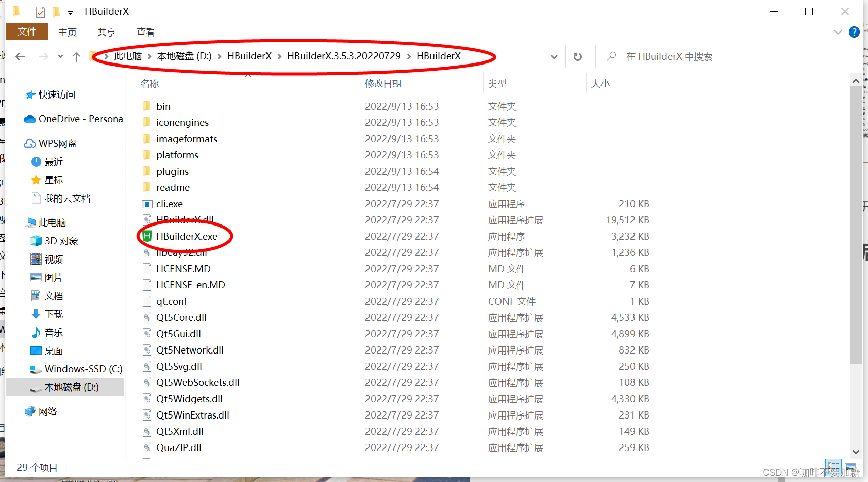This screenshot has width=868, height=482.
Task: Open the quick access toolbar customize dropdown
Action: pyautogui.click(x=70, y=12)
